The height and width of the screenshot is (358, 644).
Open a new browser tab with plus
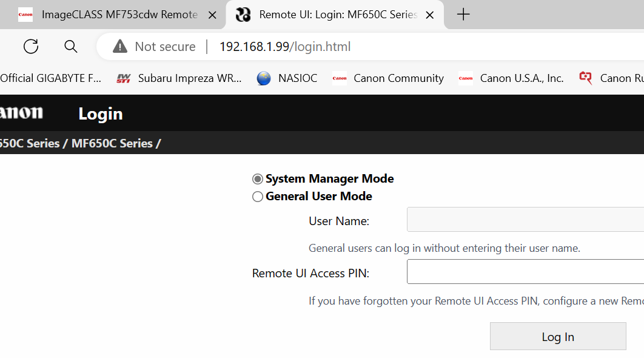[x=463, y=15]
